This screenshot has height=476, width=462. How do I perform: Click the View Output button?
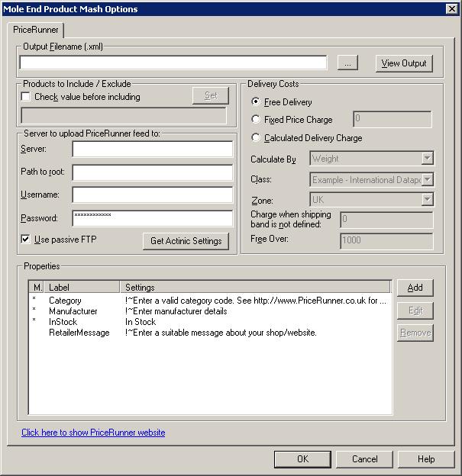pos(404,63)
